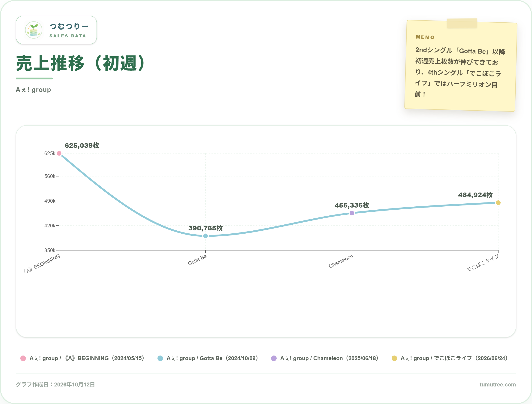532x404 pixels.
Task: Click the Gotta Be x-axis label
Action: (x=197, y=260)
